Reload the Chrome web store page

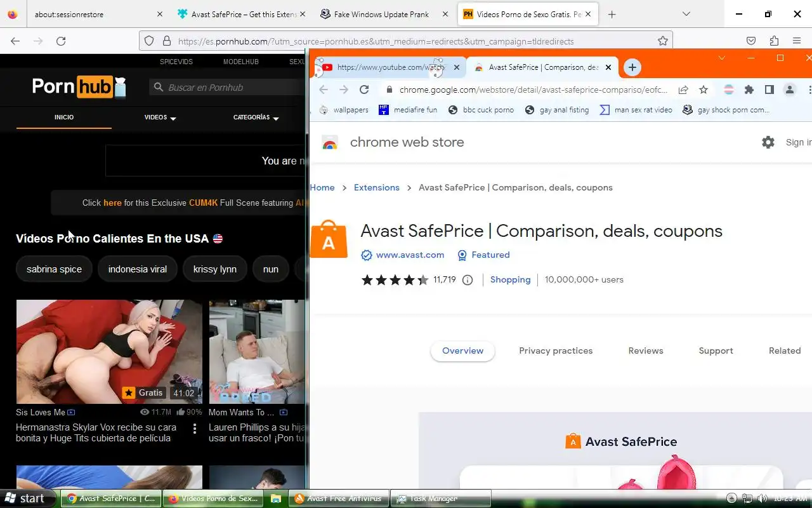[364, 90]
